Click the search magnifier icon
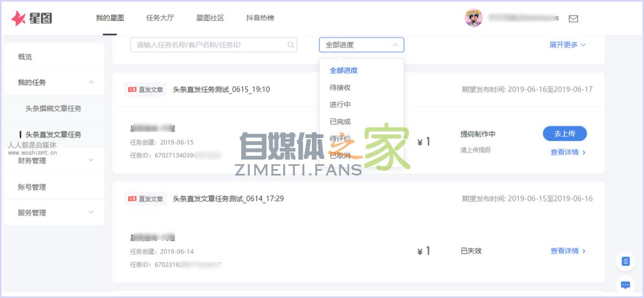The width and height of the screenshot is (644, 298). 291,45
